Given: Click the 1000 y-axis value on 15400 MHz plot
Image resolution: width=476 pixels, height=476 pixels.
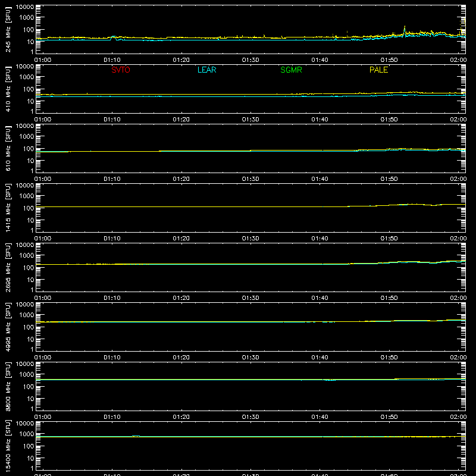Looking at the screenshot, I should 27,434.
